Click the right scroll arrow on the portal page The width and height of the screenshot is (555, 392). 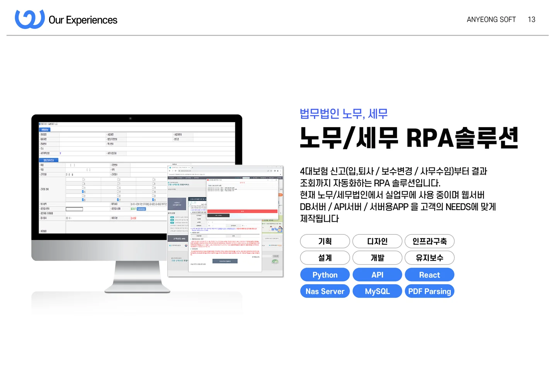(x=281, y=213)
